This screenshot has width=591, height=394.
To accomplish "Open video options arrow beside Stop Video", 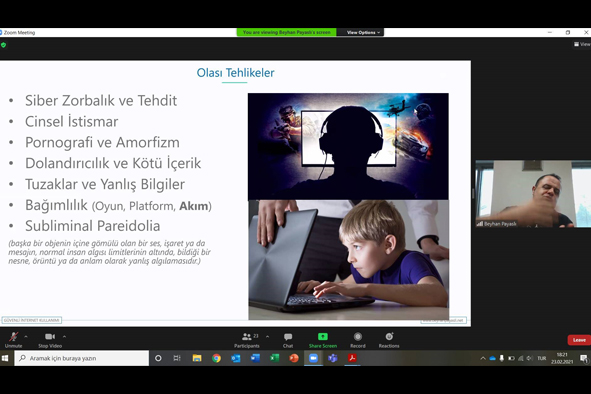I will tap(64, 336).
